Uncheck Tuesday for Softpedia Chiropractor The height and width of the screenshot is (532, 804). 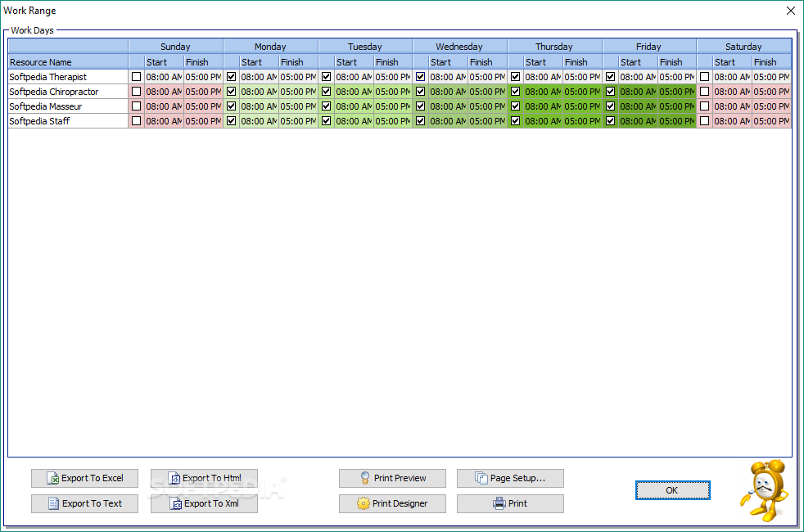pos(326,92)
